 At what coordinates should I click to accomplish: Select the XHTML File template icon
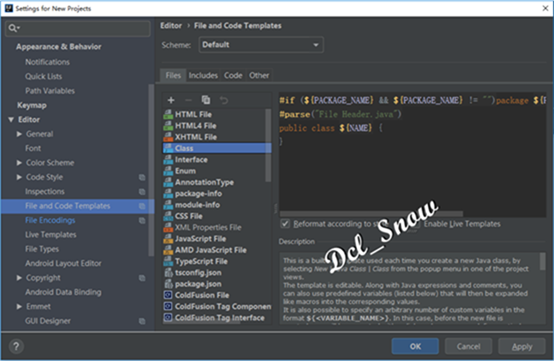pyautogui.click(x=168, y=137)
